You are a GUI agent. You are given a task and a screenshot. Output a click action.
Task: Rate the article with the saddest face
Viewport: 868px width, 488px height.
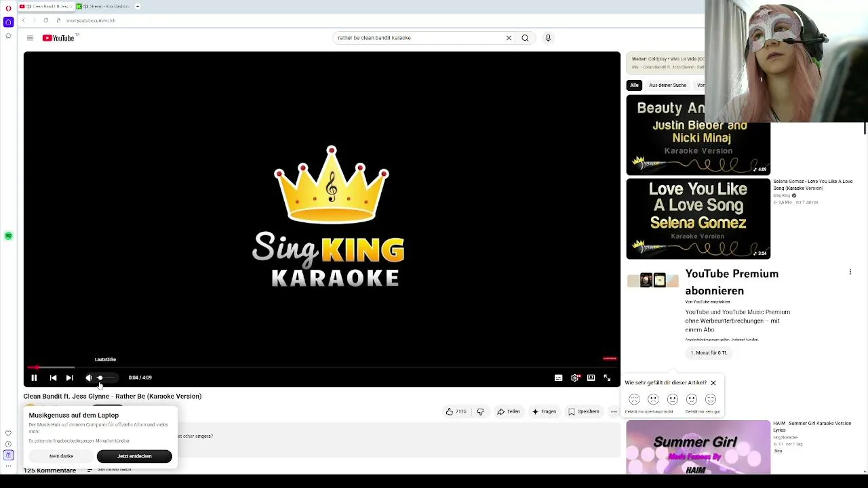pos(634,399)
